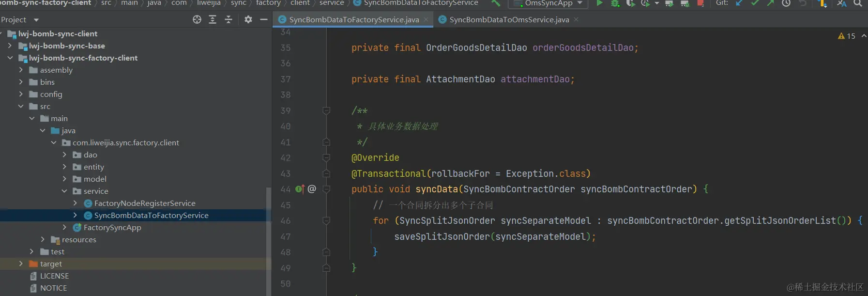Expand the target folder in tree
The image size is (868, 296).
pyautogui.click(x=21, y=264)
